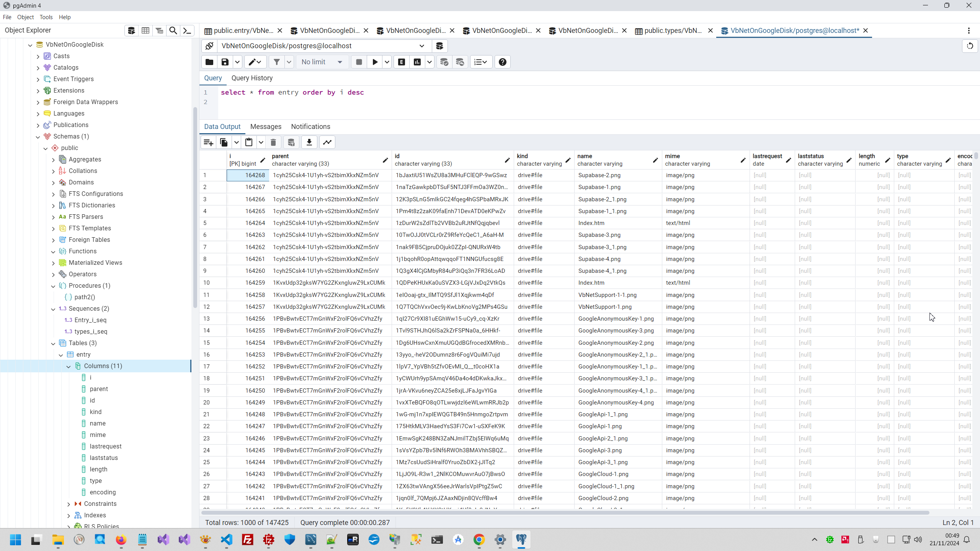Open the connection selector dropdown

click(x=421, y=46)
